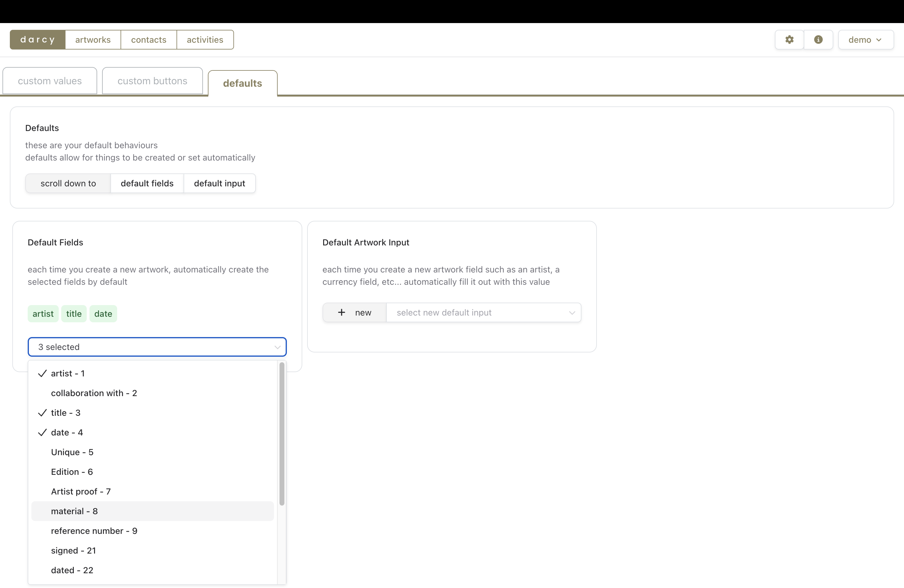Viewport: 904px width, 588px height.
Task: Open select new default input dropdown
Action: pyautogui.click(x=483, y=312)
